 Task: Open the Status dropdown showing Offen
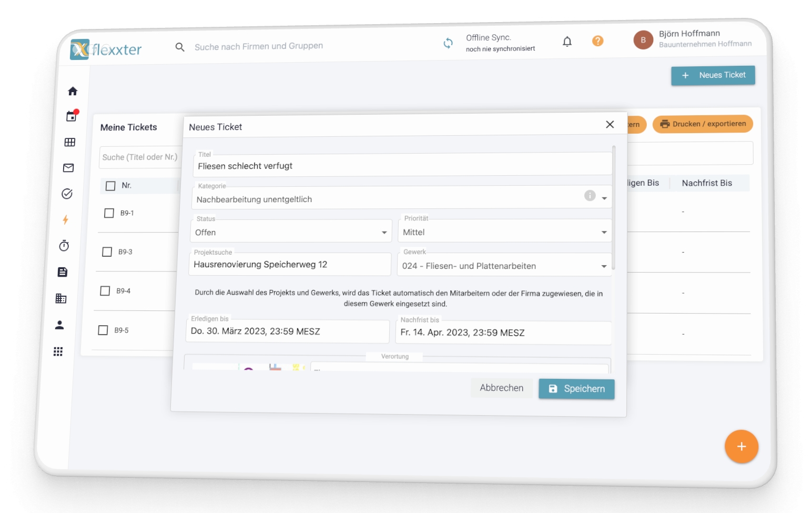pyautogui.click(x=291, y=231)
